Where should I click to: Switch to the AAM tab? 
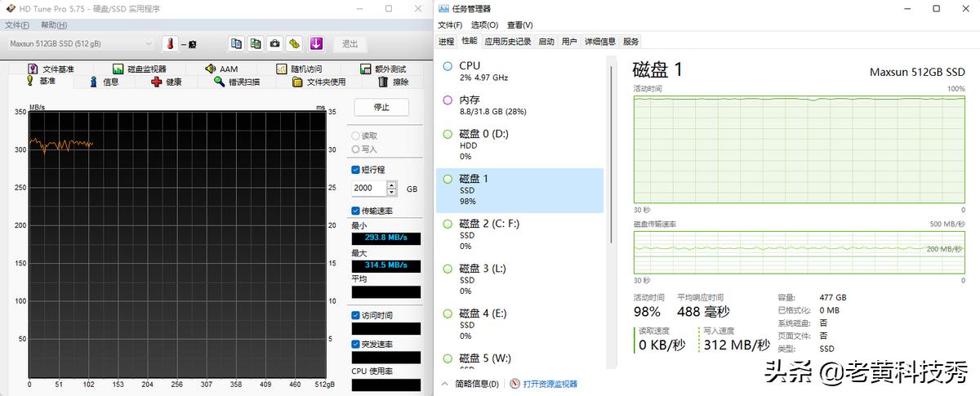[222, 69]
